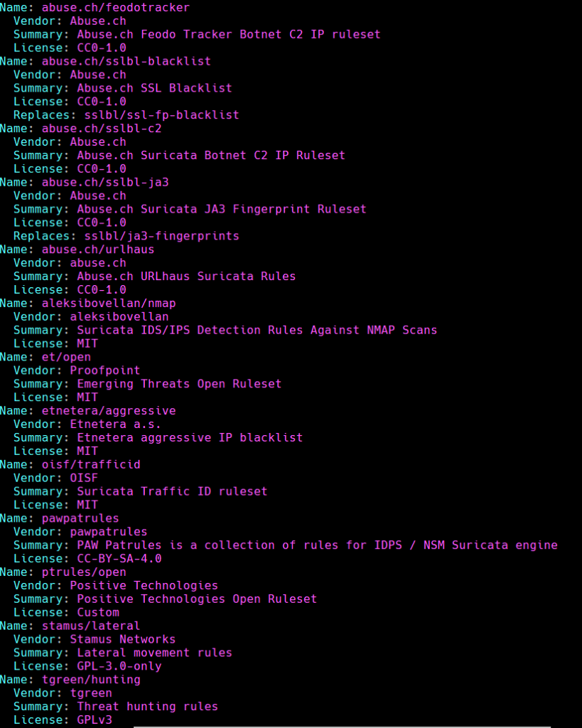Click the tgreen/hunting ruleset name
Image resolution: width=582 pixels, height=728 pixels.
[x=90, y=680]
